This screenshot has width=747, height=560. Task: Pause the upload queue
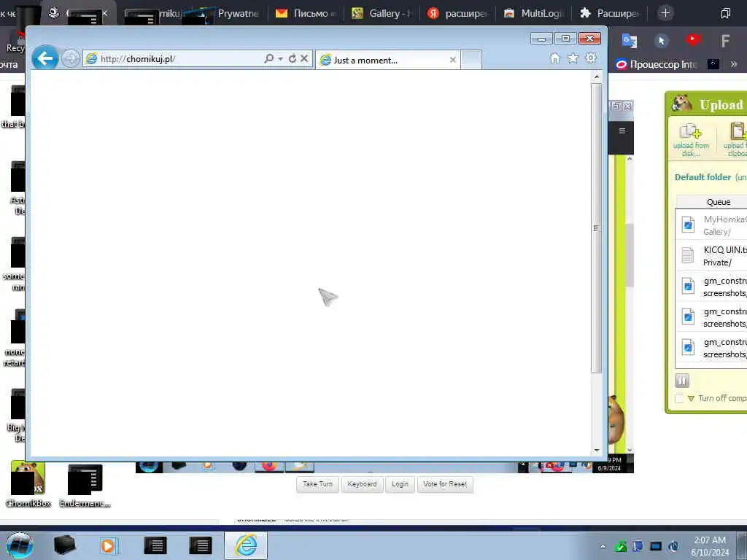tap(682, 381)
